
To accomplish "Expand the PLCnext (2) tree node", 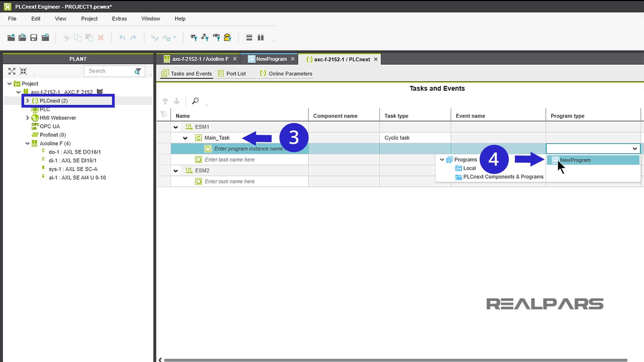I will pyautogui.click(x=28, y=101).
